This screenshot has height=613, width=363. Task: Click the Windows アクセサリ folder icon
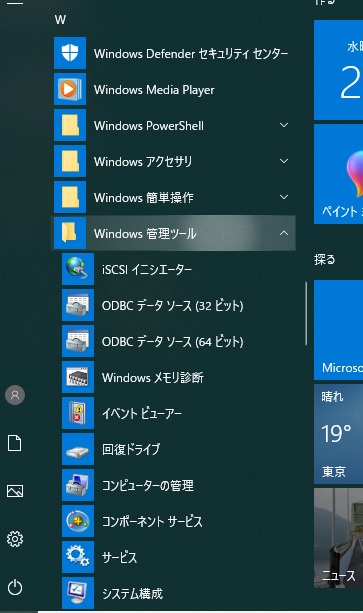(70, 161)
